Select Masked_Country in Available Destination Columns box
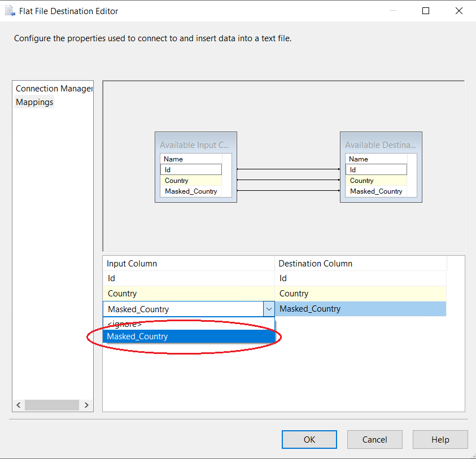The image size is (476, 459). click(x=376, y=191)
